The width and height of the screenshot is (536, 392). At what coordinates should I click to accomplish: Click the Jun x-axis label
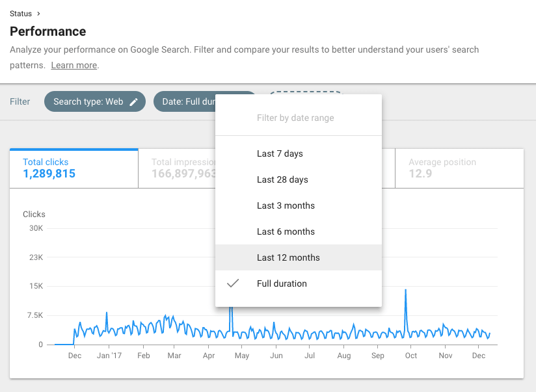pos(276,356)
